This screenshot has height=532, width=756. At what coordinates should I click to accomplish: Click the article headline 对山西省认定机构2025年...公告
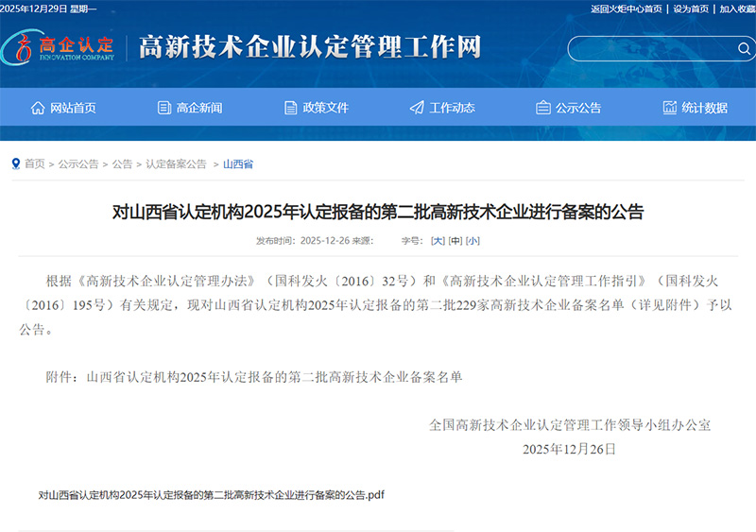click(x=378, y=212)
